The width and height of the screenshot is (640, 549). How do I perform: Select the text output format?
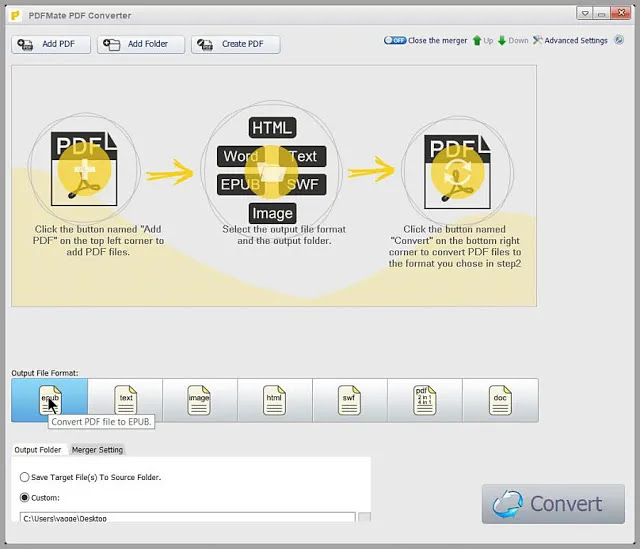pos(125,400)
